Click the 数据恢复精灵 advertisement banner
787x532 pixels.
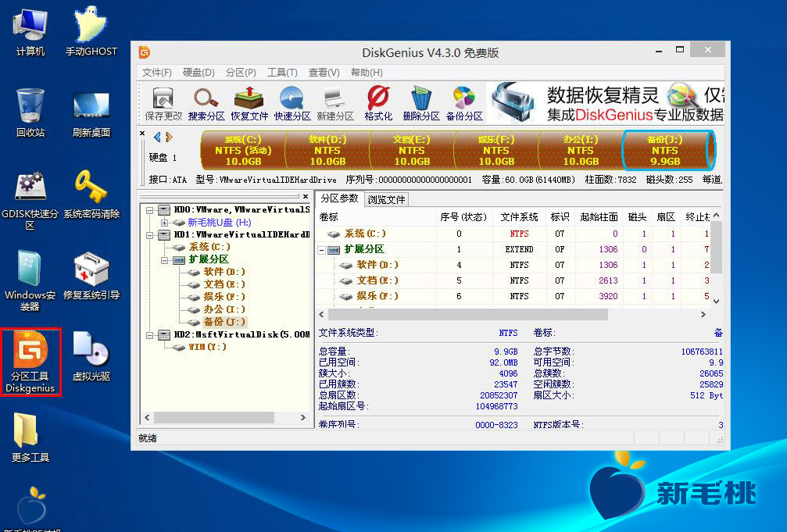tap(606, 103)
